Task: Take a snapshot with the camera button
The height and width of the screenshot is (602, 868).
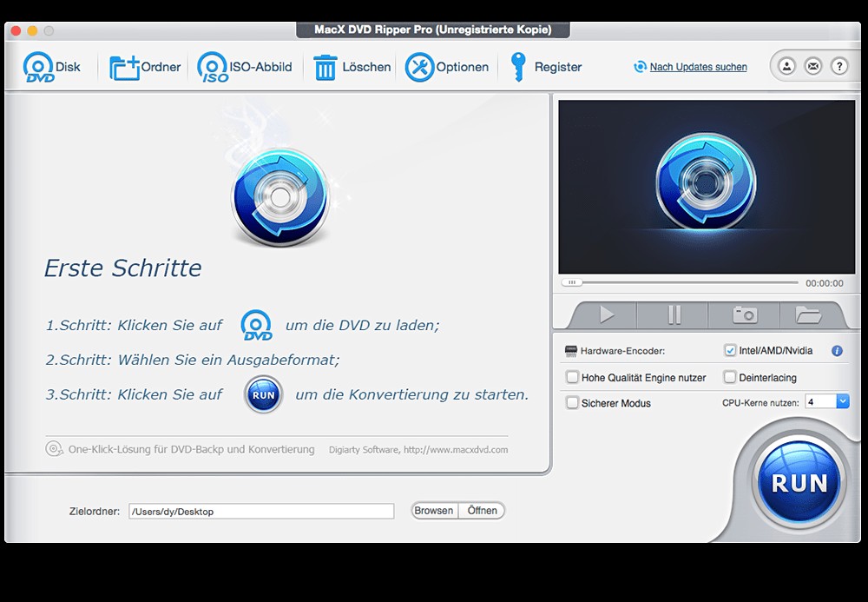Action: point(745,315)
